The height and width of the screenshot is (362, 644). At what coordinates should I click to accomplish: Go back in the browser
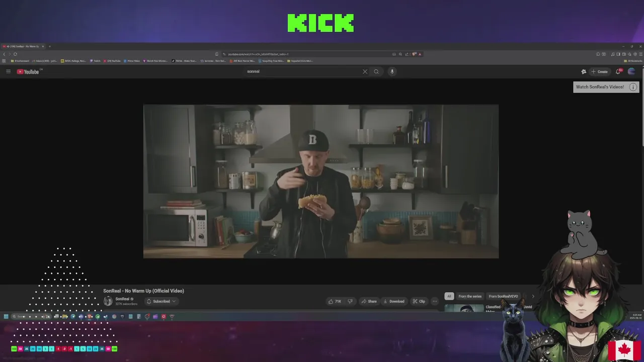(4, 54)
